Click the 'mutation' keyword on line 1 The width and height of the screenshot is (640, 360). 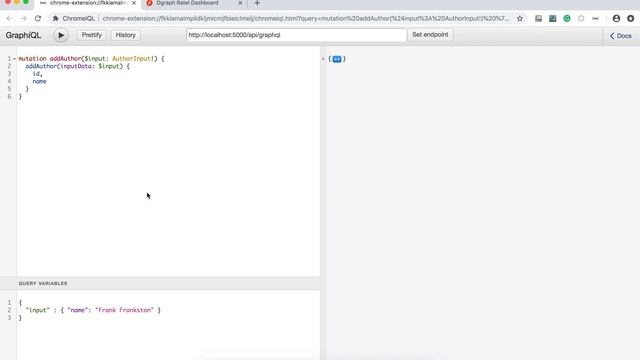(x=32, y=59)
